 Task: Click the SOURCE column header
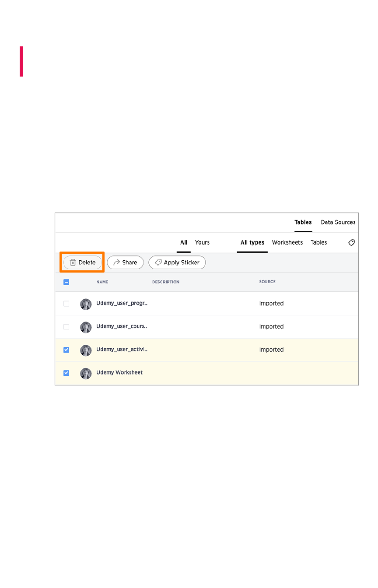(267, 282)
